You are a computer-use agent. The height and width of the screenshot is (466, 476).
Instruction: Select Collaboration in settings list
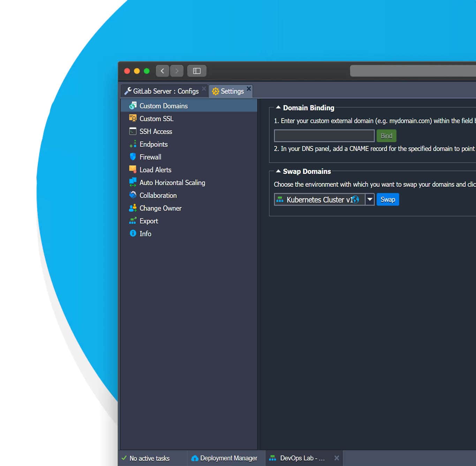pyautogui.click(x=189, y=195)
